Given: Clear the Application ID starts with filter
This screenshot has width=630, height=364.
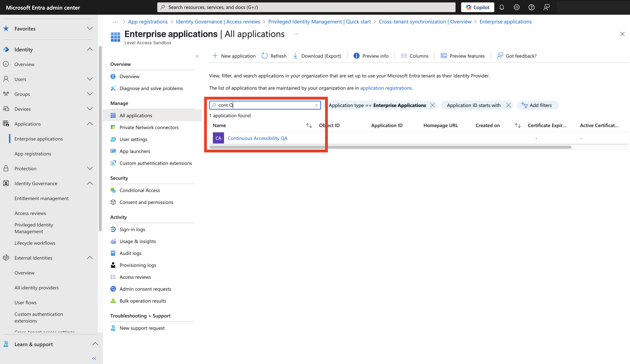Looking at the screenshot, I should pos(508,105).
